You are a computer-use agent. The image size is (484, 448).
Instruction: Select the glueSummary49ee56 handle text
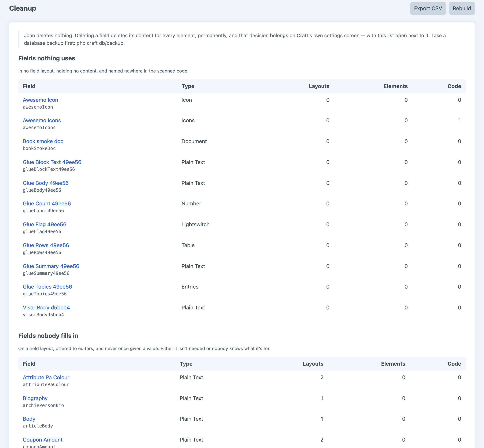46,273
